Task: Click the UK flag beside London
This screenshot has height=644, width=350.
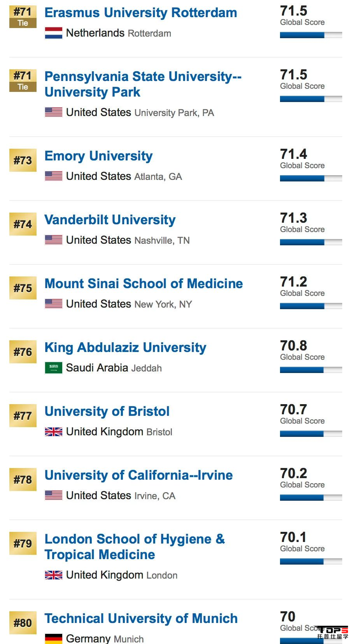Action: coord(53,575)
